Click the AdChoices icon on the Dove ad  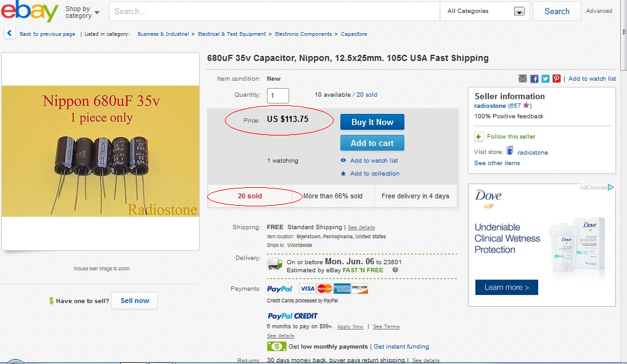(610, 187)
